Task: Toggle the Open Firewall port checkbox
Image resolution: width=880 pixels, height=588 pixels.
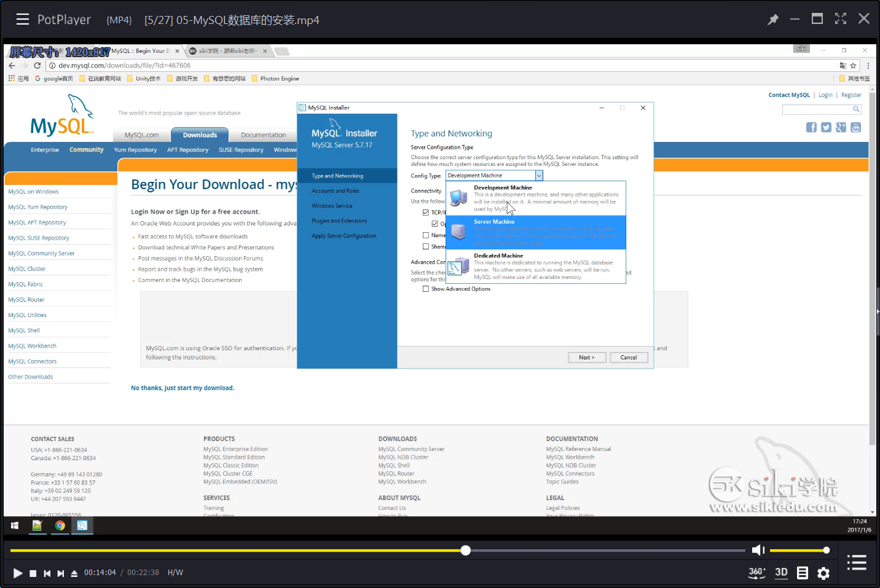Action: 435,224
